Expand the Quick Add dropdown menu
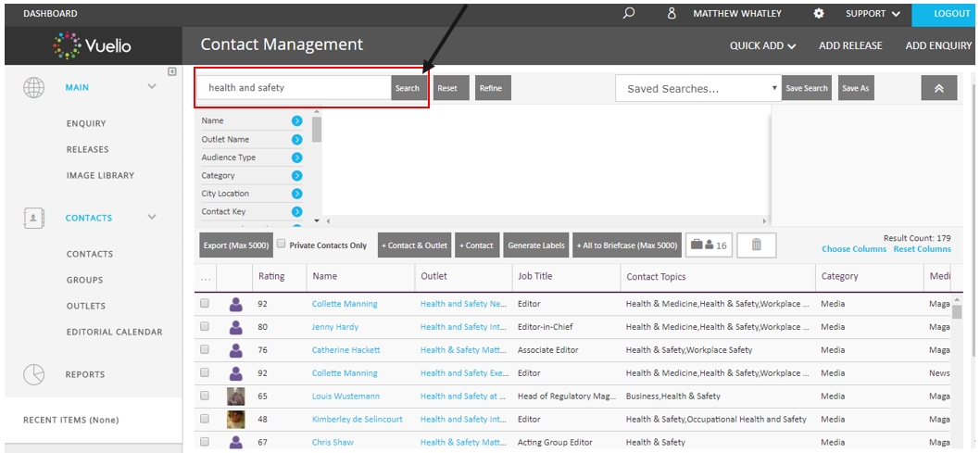This screenshot has width=980, height=453. pos(762,45)
